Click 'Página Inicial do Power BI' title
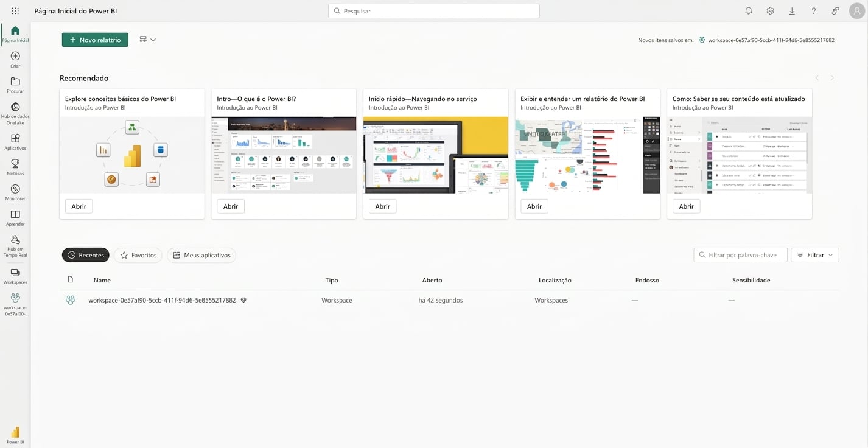 [76, 11]
